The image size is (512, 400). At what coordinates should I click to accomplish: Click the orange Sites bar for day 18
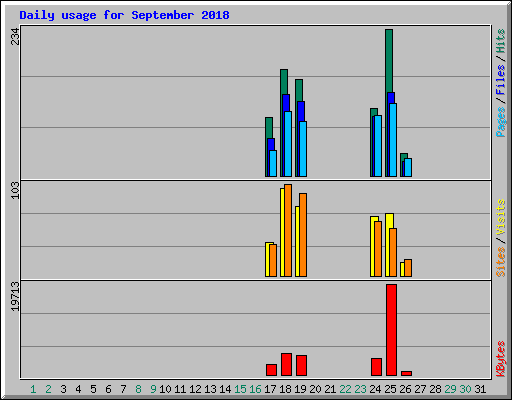288,230
